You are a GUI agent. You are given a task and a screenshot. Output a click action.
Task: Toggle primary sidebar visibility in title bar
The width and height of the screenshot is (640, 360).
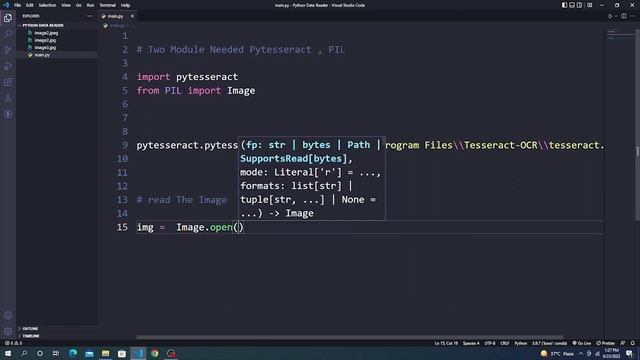564,5
